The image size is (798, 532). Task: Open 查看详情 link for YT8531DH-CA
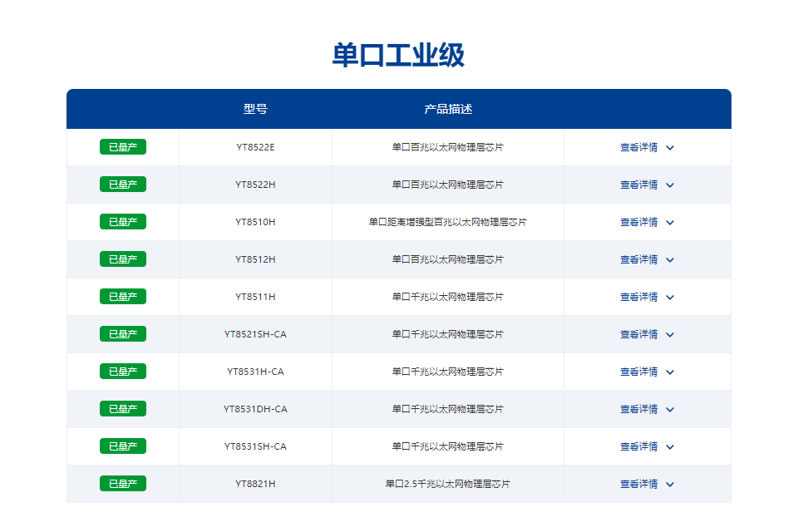[638, 409]
